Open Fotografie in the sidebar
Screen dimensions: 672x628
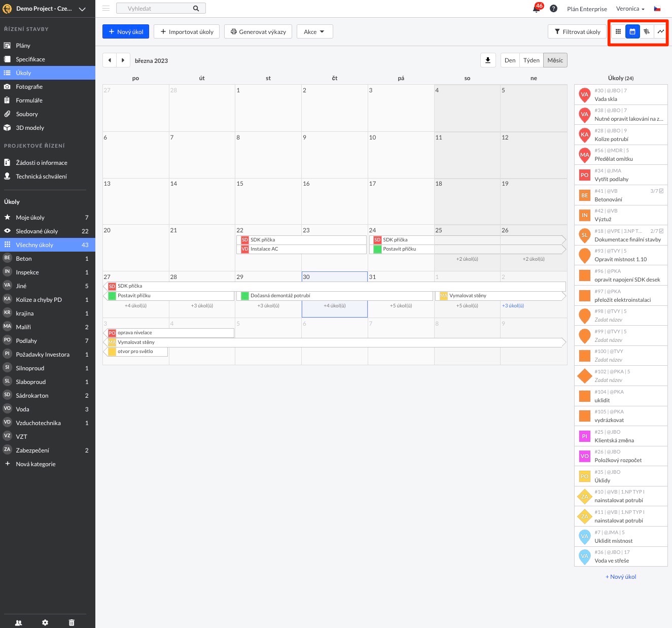pyautogui.click(x=29, y=87)
